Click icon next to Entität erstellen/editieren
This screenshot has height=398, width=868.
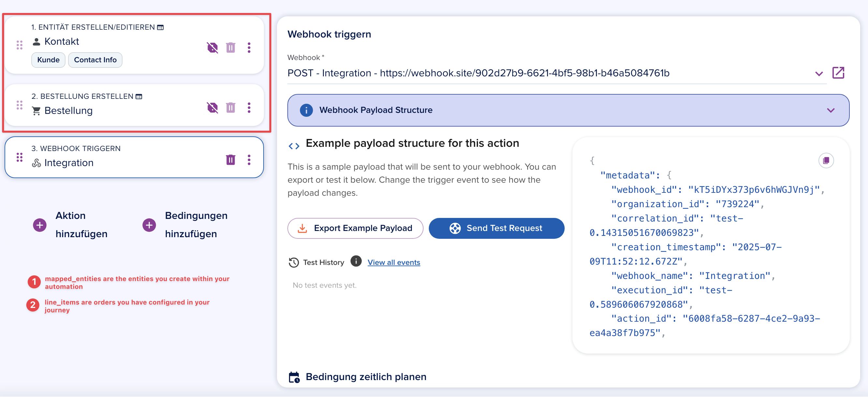point(160,27)
